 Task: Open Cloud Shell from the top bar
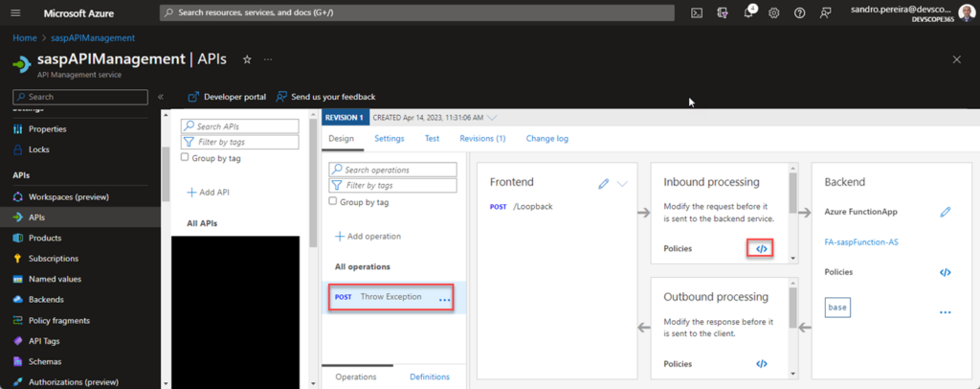tap(697, 12)
